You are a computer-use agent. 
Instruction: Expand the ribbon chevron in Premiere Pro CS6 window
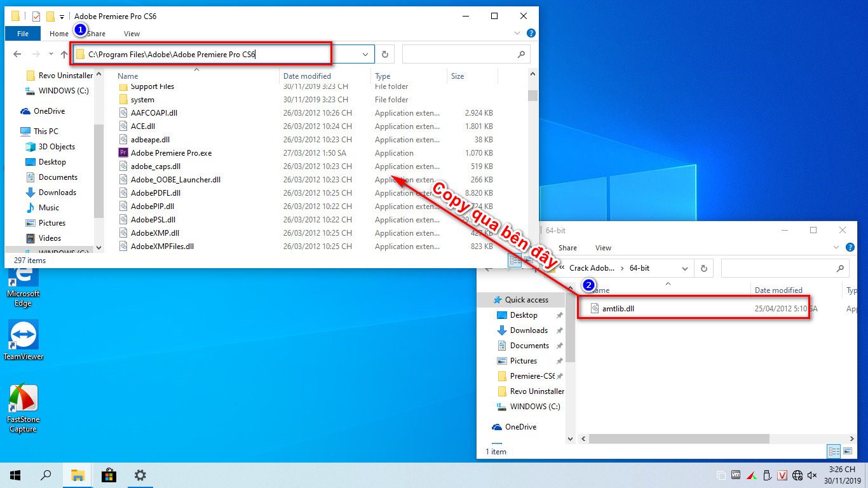click(x=517, y=33)
